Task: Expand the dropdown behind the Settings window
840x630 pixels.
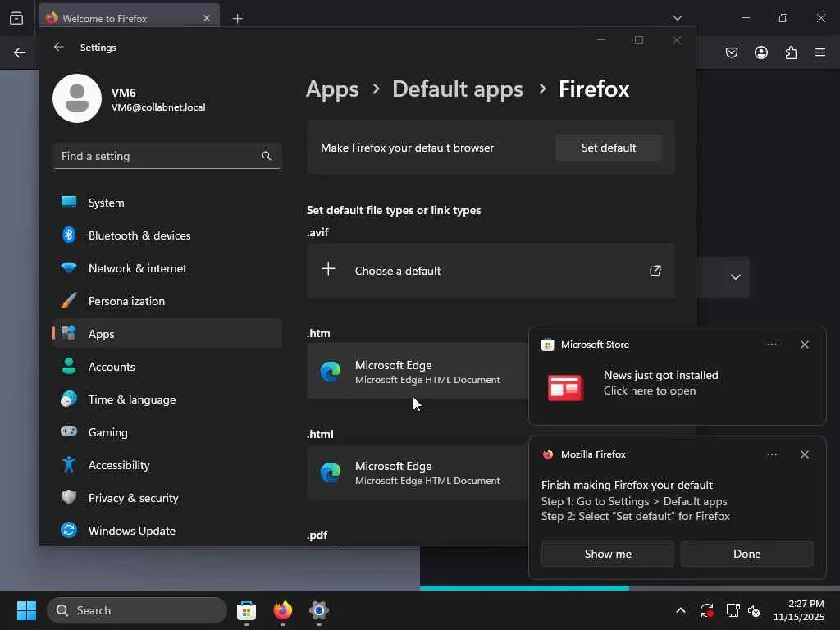Action: (735, 277)
